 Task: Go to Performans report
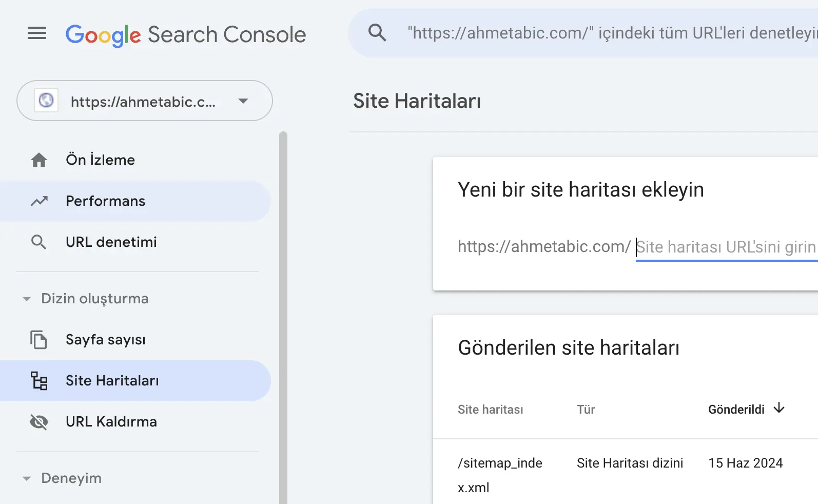tap(135, 201)
